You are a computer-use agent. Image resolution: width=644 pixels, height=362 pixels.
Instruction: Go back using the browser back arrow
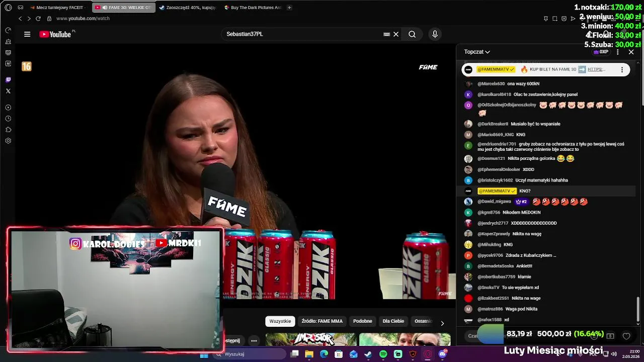pyautogui.click(x=20, y=19)
